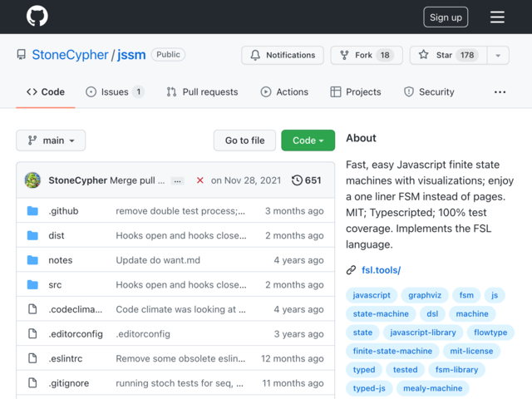Click the star count 178

(x=467, y=55)
